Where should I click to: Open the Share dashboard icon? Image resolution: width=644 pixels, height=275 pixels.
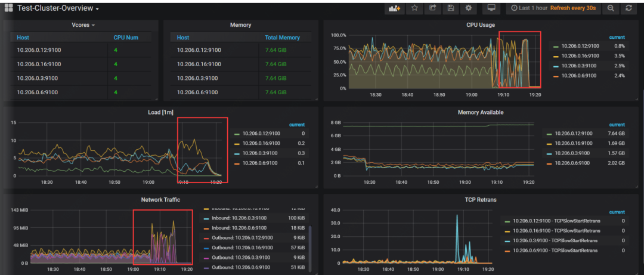(x=433, y=8)
